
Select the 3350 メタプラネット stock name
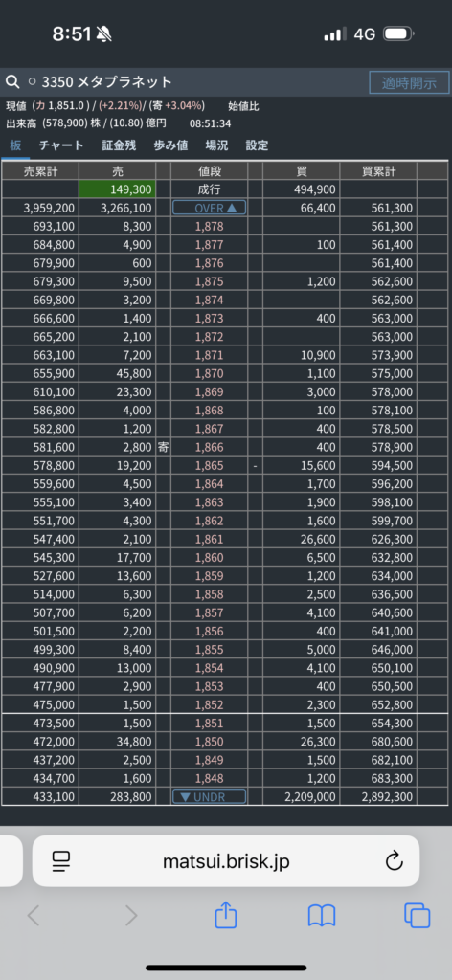107,82
